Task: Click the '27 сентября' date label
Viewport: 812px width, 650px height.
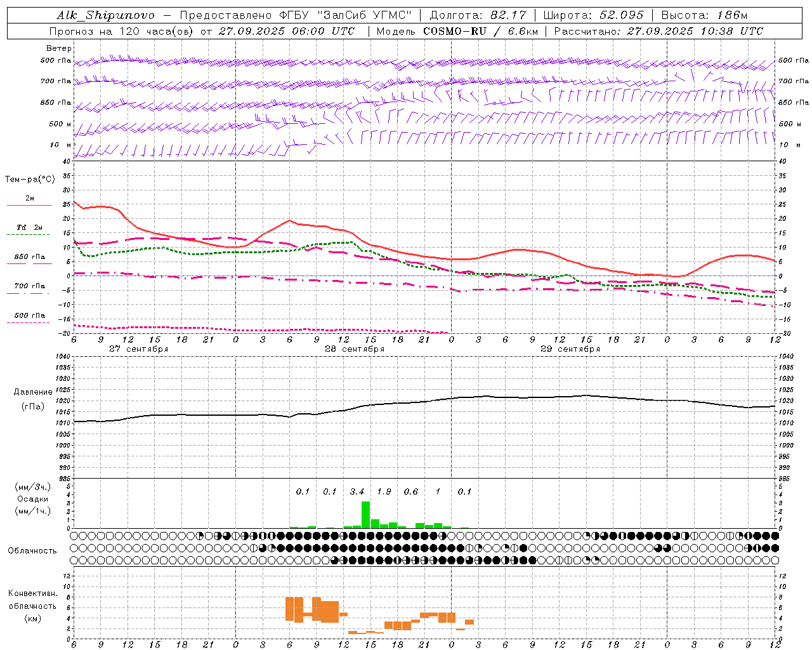Action: pyautogui.click(x=138, y=349)
